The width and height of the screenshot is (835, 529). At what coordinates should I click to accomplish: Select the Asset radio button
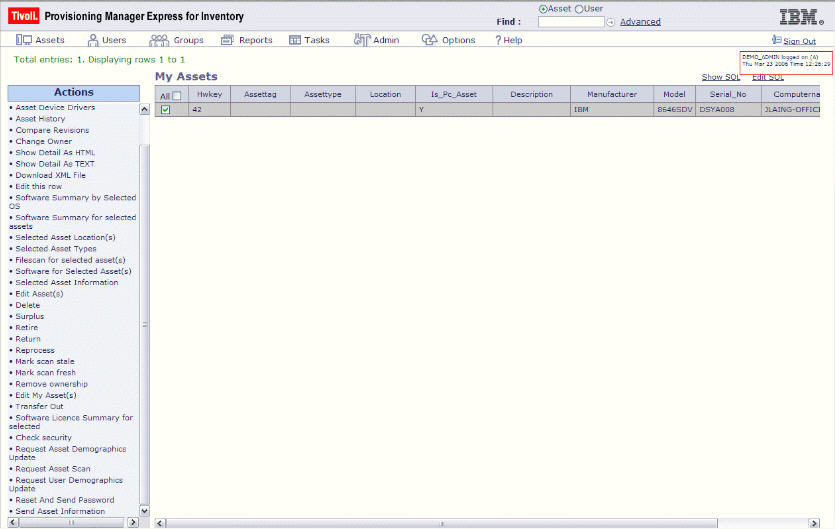coord(543,9)
